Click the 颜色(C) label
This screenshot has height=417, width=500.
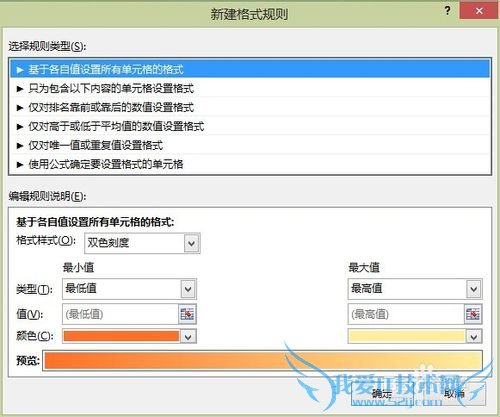click(x=35, y=336)
